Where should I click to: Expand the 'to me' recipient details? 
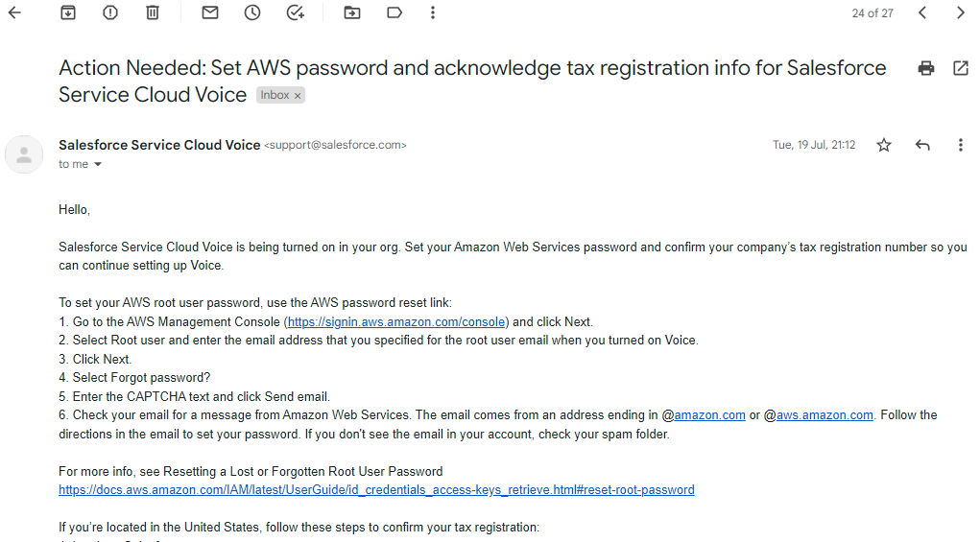tap(98, 165)
